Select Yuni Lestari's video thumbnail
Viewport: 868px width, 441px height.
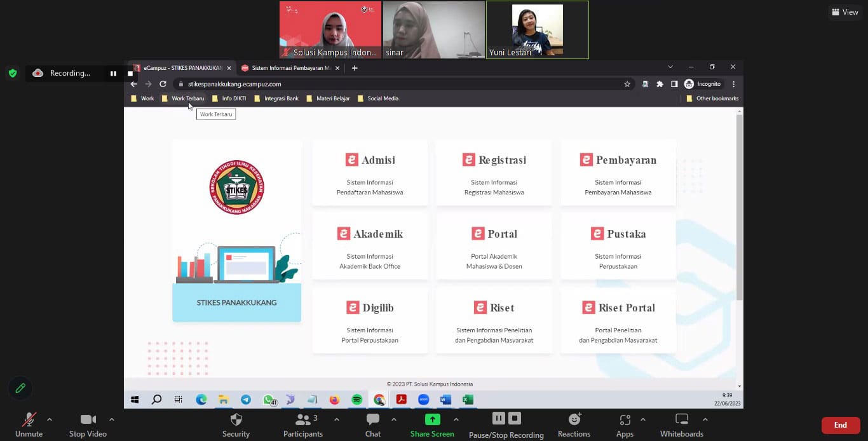click(538, 30)
